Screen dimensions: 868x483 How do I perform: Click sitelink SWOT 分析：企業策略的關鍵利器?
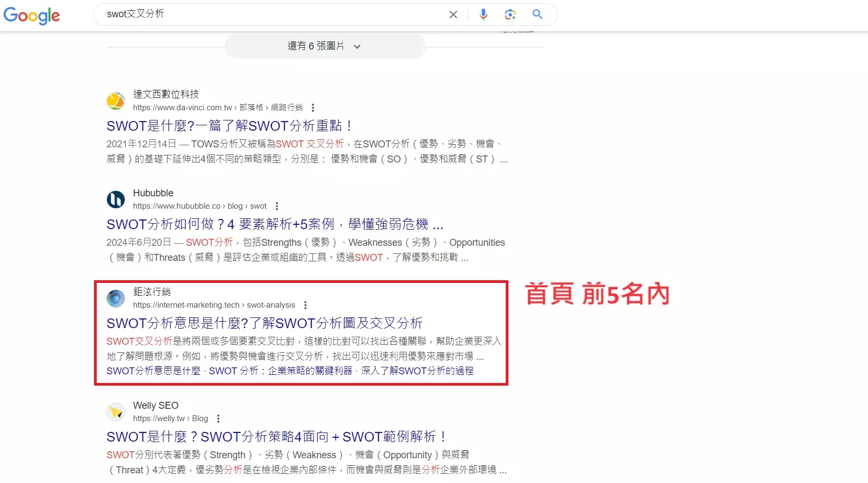coord(281,371)
